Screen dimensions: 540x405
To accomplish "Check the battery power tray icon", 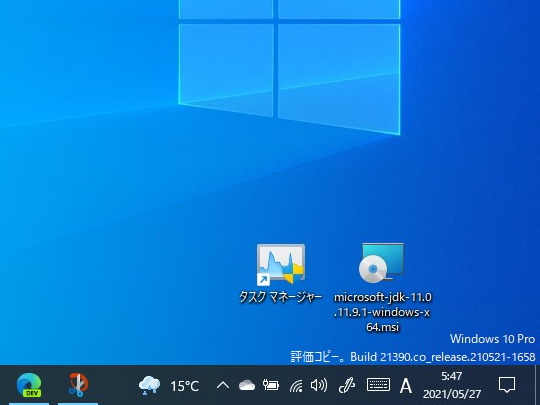I will coord(271,385).
